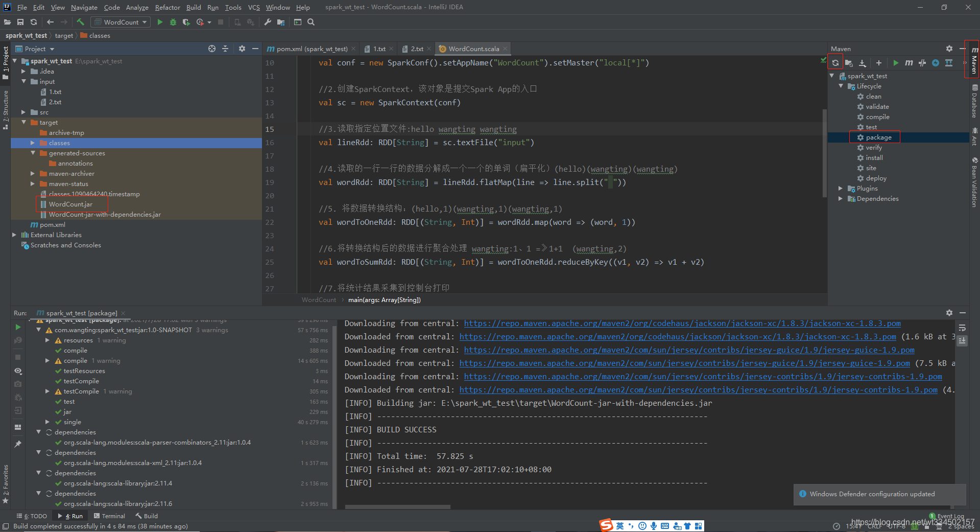Screen dimensions: 980x532
Task: Collapse Maven Lifecycle node
Action: (841, 86)
